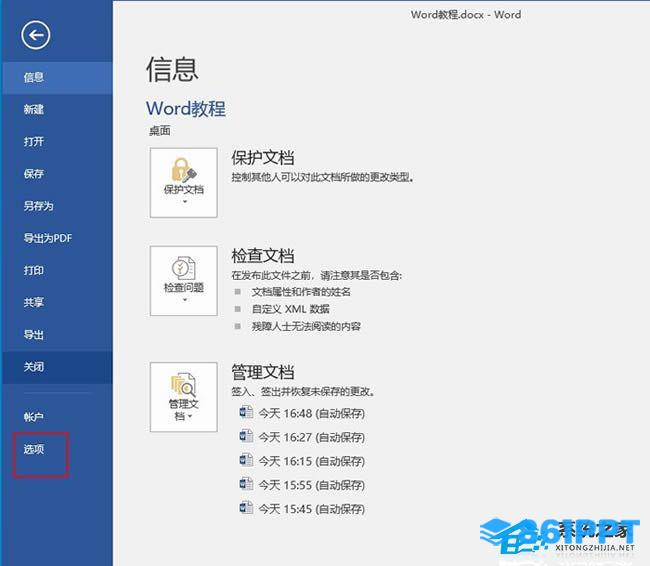Click the lock and key 保护文档 icon
Image resolution: width=650 pixels, height=566 pixels.
(x=184, y=170)
